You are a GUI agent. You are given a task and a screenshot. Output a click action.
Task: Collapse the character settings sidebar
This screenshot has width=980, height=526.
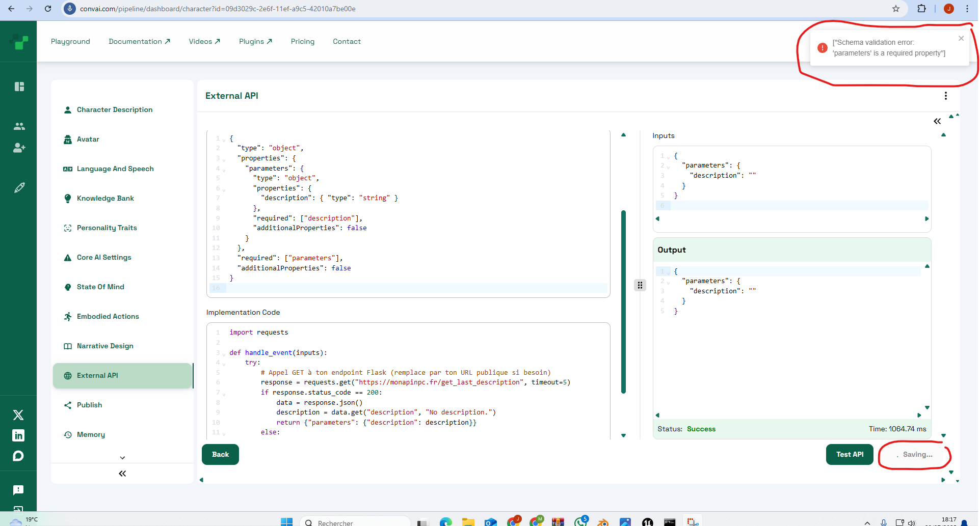[x=122, y=474]
